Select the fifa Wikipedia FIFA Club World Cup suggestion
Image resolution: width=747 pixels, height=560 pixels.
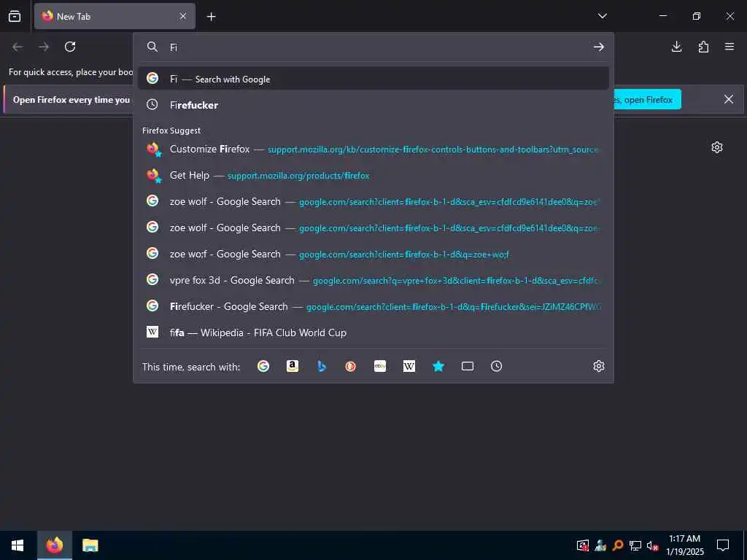[x=373, y=332]
